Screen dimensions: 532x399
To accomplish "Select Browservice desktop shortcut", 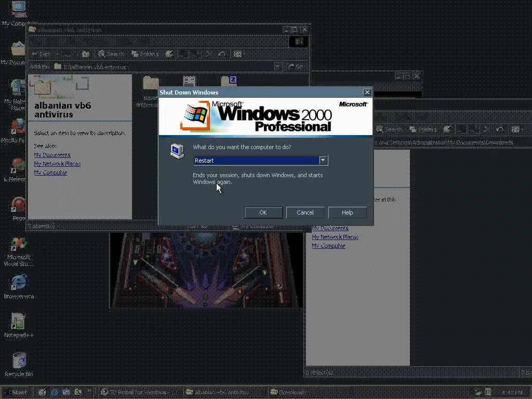I will (x=19, y=287).
